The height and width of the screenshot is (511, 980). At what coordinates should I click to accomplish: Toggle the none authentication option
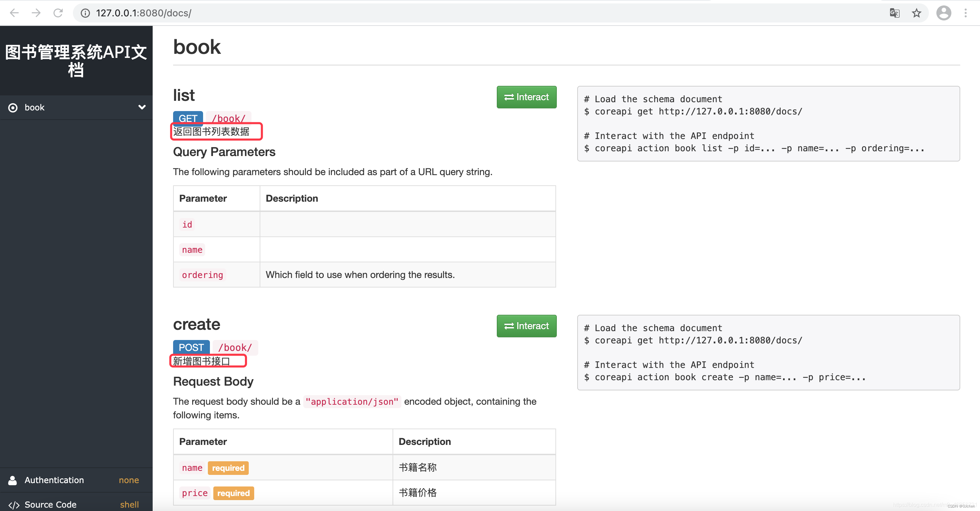click(x=129, y=479)
